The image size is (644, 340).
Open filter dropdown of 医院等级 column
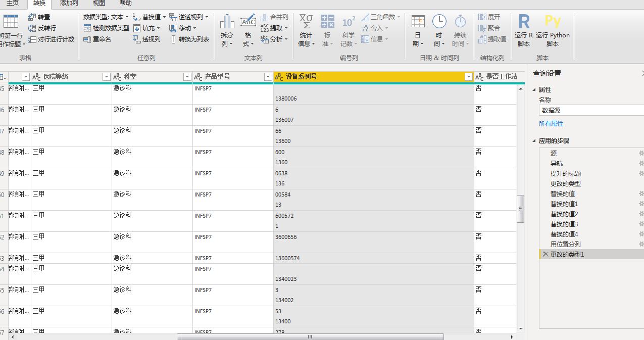(x=106, y=77)
